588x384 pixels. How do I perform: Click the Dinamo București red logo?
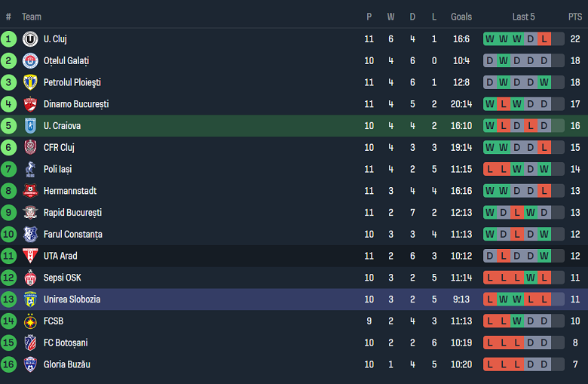30,104
